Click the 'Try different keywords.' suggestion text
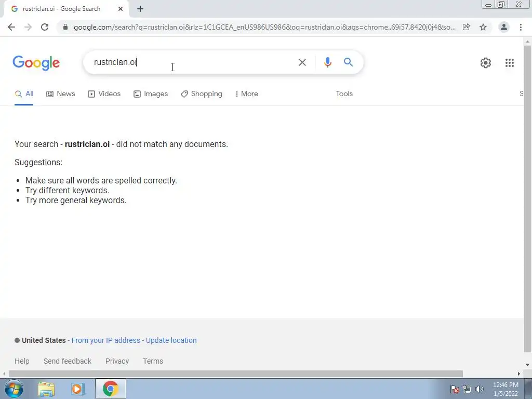The height and width of the screenshot is (399, 532). click(x=67, y=190)
